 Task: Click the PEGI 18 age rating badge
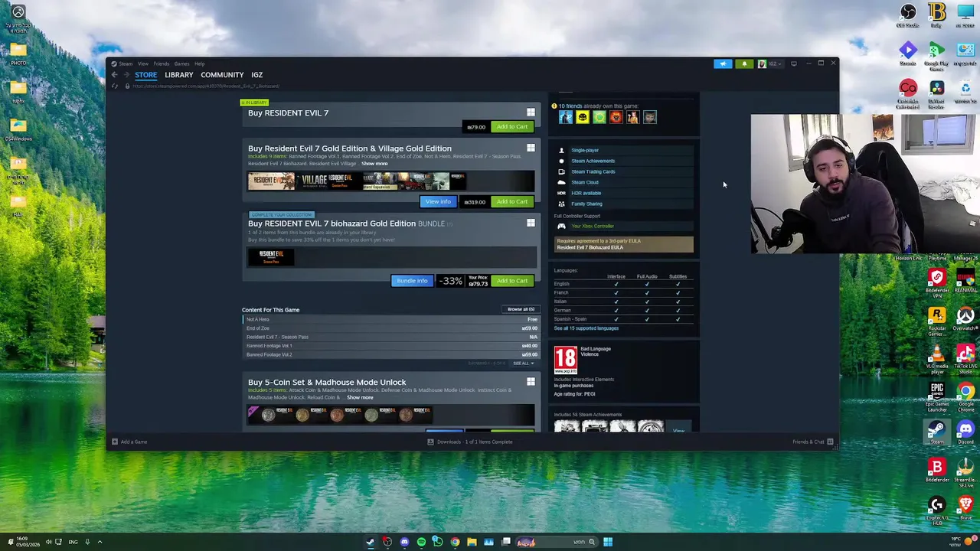565,359
